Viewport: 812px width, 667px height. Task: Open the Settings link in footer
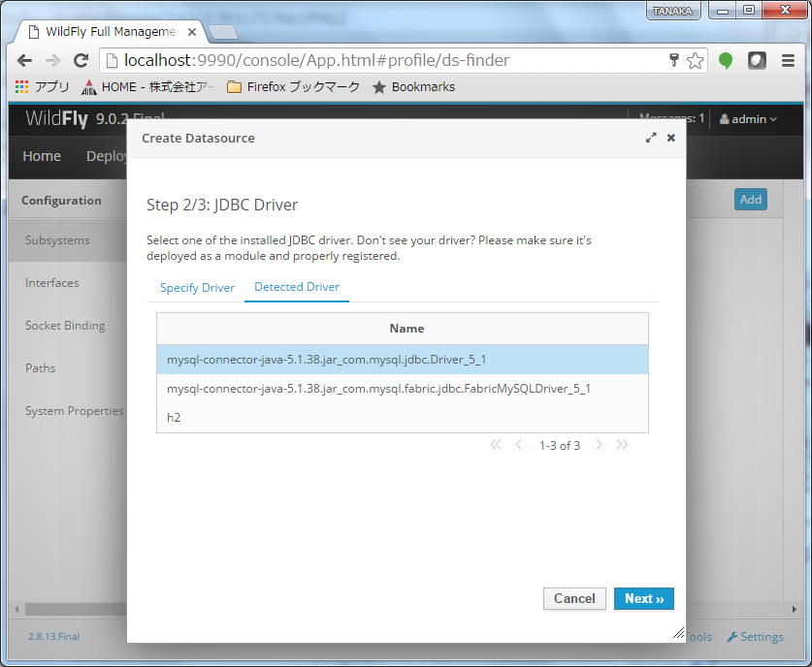(x=756, y=637)
